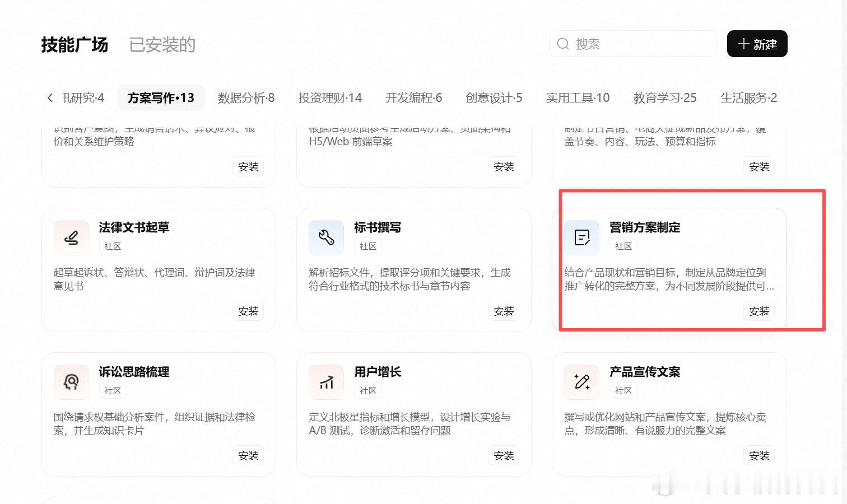Viewport: 847px width, 504px height.
Task: Click the 社区 tag under 法律文书起草
Action: click(113, 246)
